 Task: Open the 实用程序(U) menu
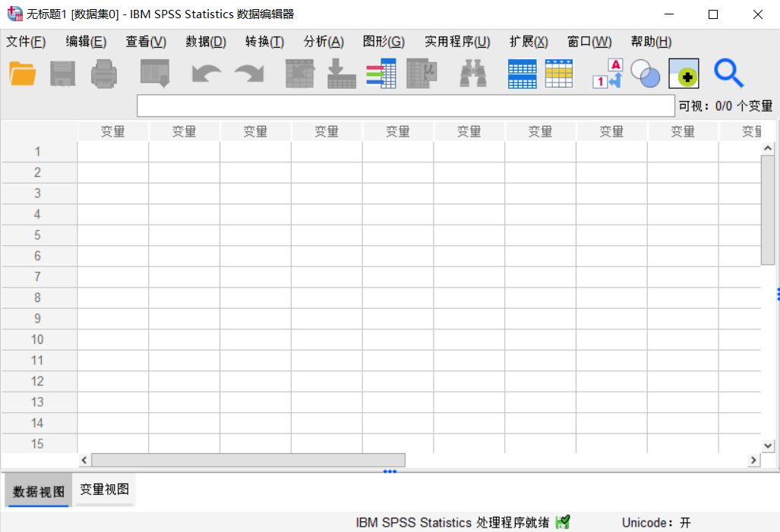click(457, 42)
